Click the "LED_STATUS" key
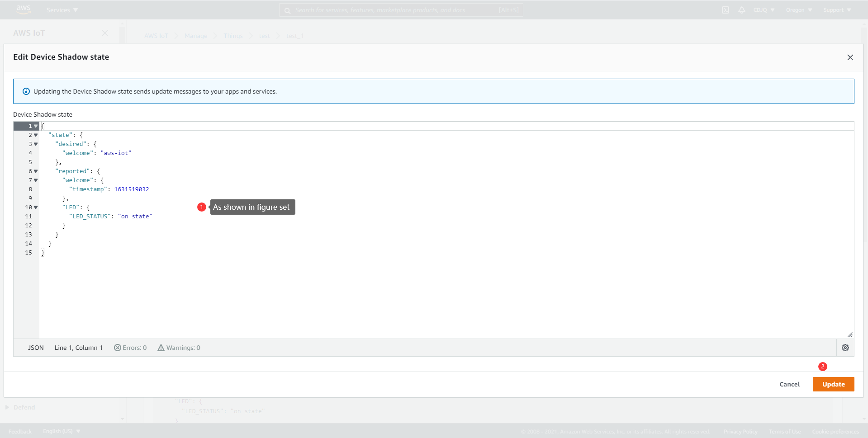Viewport: 868px width, 438px height. coord(90,217)
